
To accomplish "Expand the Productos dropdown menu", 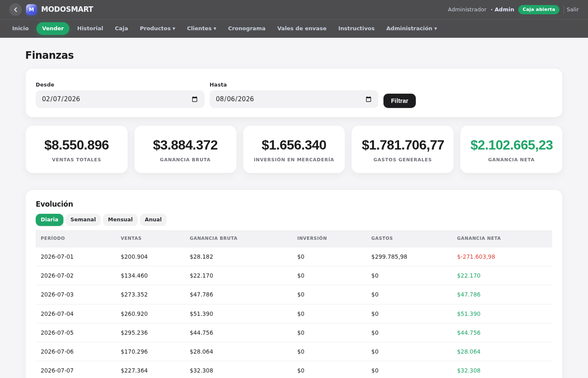I will [157, 29].
